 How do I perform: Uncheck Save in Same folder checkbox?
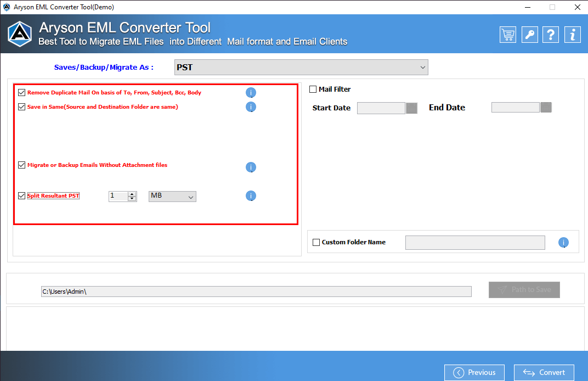[x=22, y=107]
